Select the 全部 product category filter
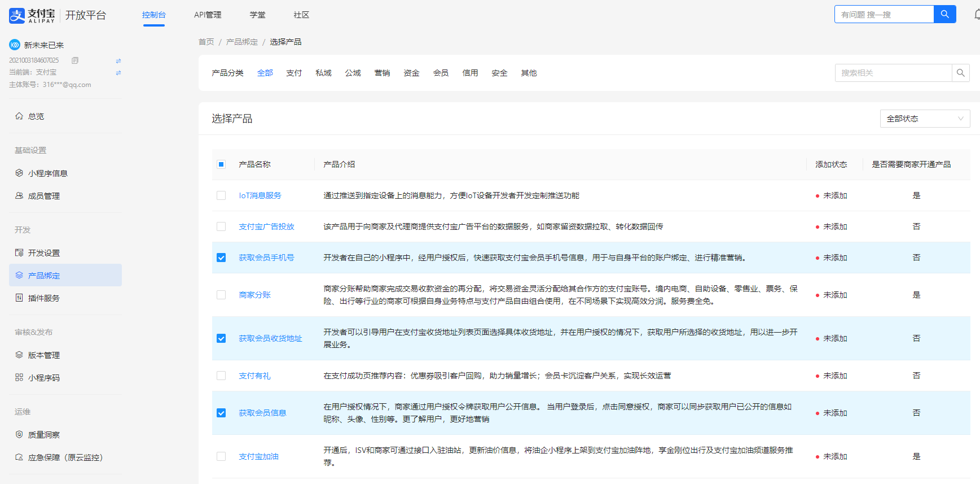 tap(265, 73)
